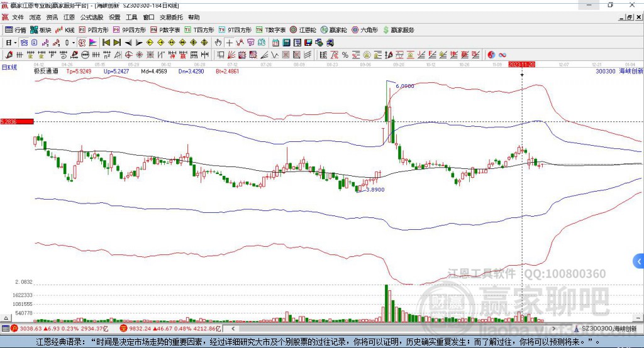Jump to last bar icon
The height and width of the screenshot is (348, 644).
[x=117, y=43]
